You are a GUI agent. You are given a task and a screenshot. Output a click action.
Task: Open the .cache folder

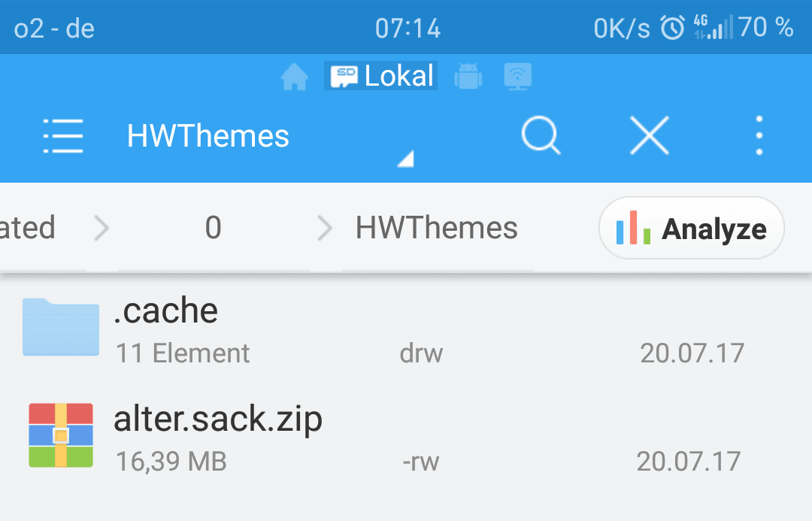point(406,329)
